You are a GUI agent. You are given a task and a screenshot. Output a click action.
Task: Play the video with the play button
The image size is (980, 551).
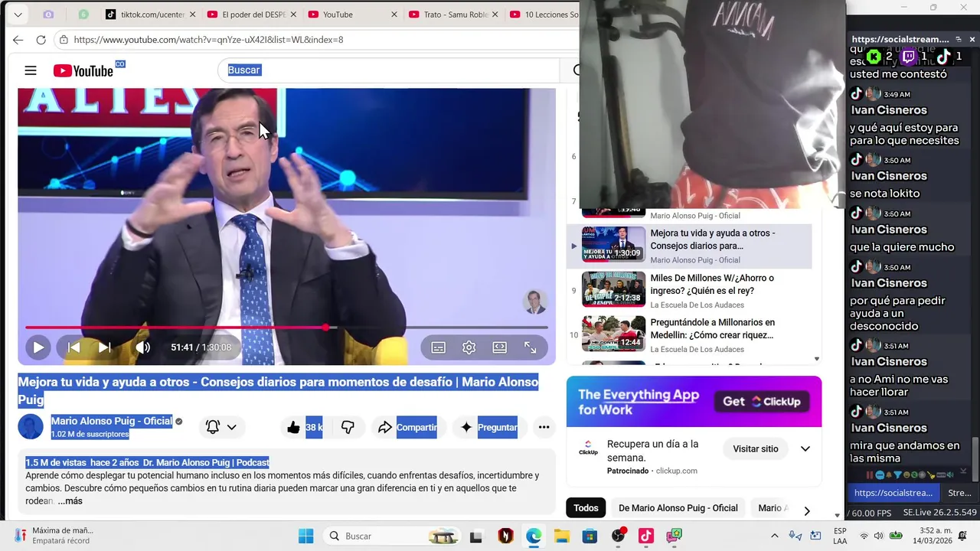pyautogui.click(x=38, y=347)
